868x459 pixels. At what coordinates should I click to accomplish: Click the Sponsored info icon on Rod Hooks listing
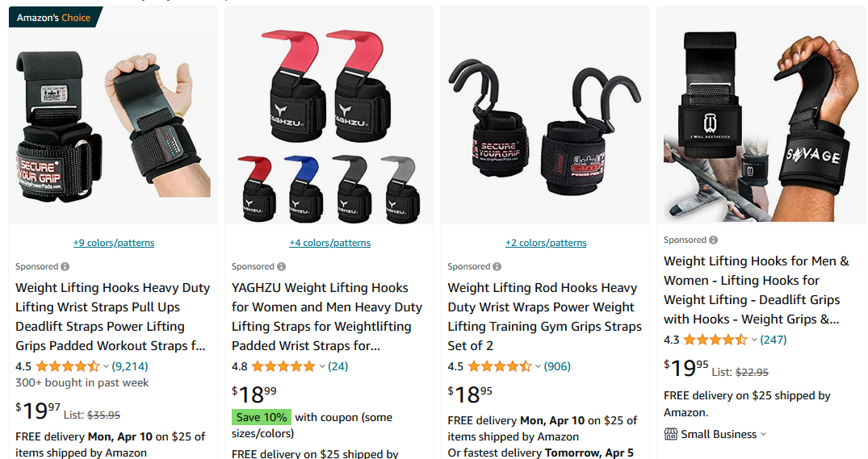(497, 266)
